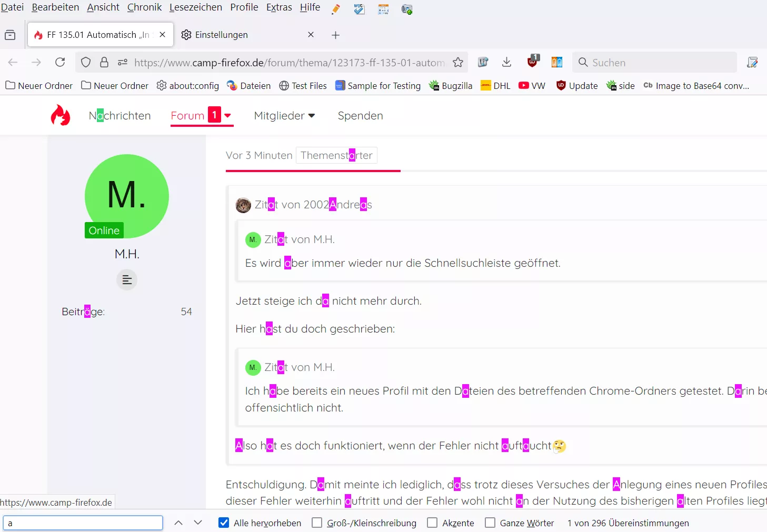This screenshot has height=532, width=767.
Task: Open about:config bookmark
Action: tap(188, 86)
